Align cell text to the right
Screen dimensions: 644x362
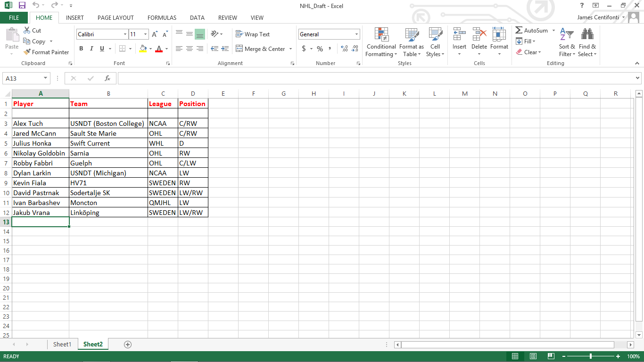[200, 49]
